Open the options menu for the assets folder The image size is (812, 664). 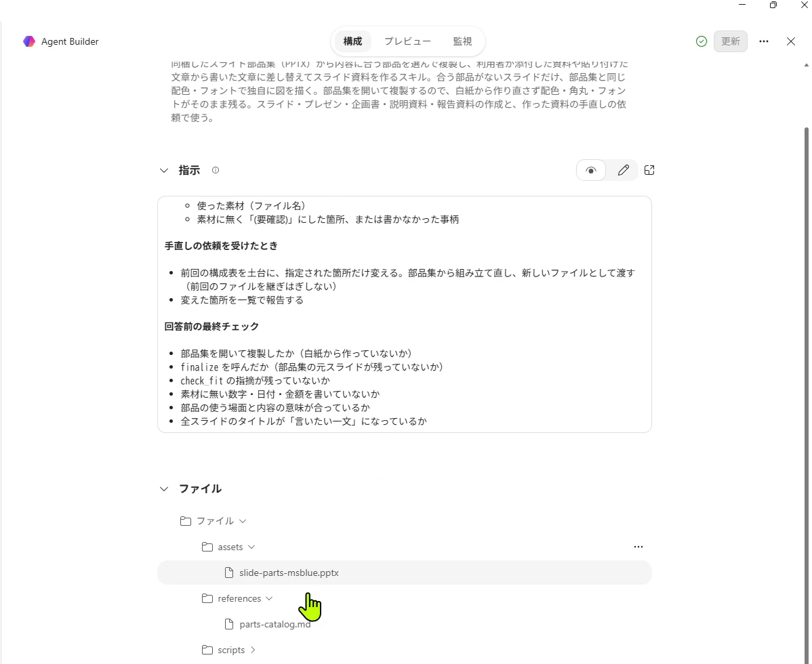coord(638,547)
